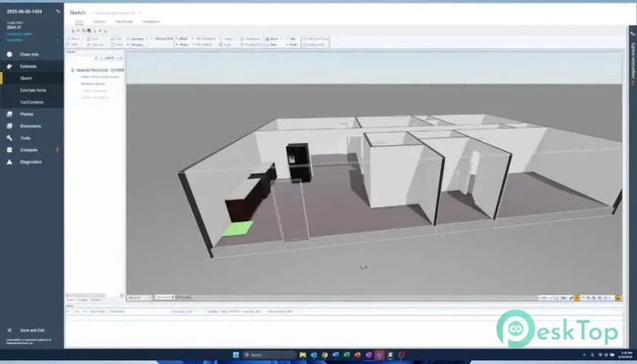
Task: Select the Missing Wall tool
Action: [162, 38]
